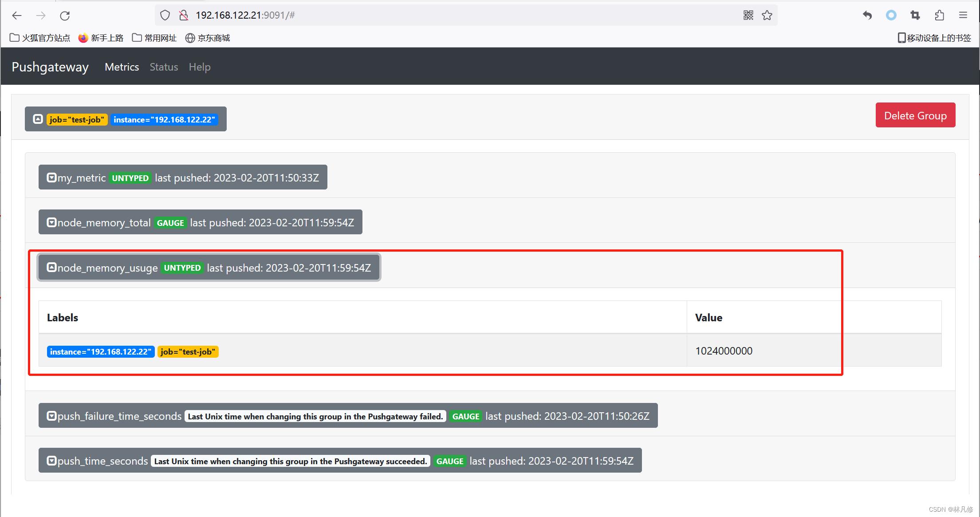Click the pushgateway failed help text badge

[315, 416]
